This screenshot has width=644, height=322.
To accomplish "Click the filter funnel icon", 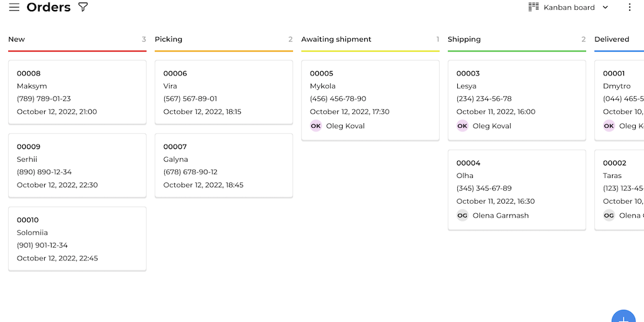I will tap(83, 8).
